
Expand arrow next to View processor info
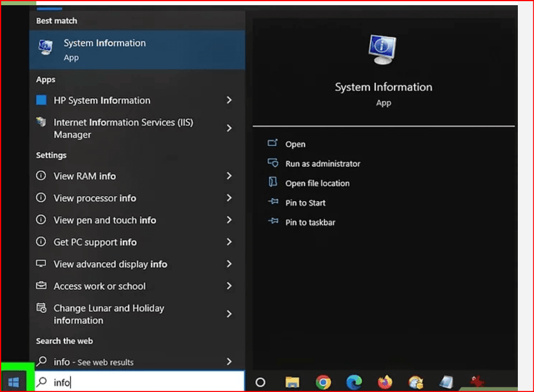[x=229, y=198]
